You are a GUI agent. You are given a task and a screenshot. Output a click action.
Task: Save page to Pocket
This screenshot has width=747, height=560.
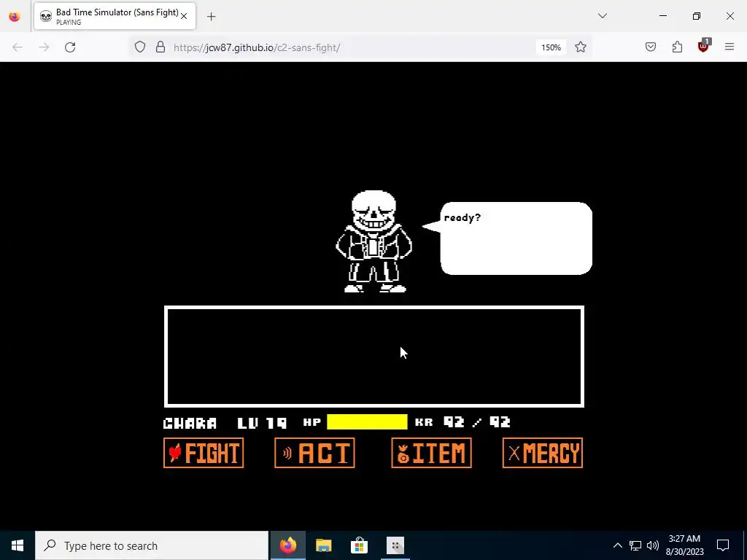pos(650,47)
